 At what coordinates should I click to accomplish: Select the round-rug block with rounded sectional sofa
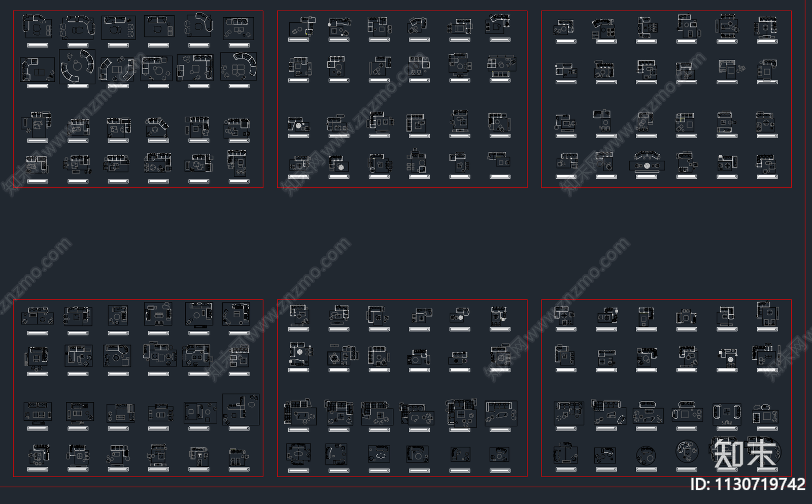(x=687, y=450)
